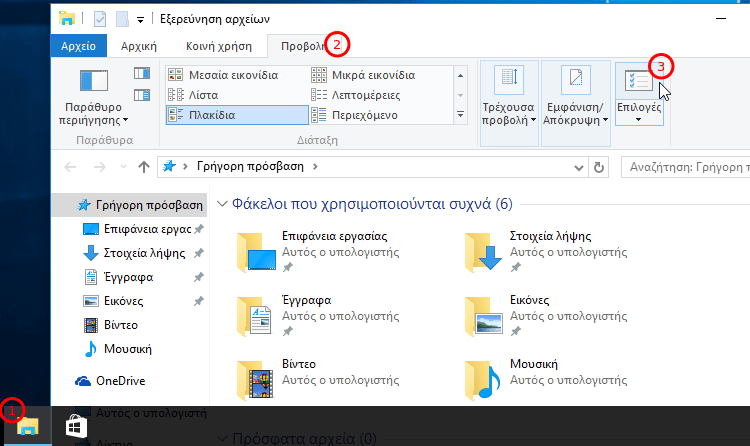Select the Βίντεο folder tile

pyautogui.click(x=318, y=380)
